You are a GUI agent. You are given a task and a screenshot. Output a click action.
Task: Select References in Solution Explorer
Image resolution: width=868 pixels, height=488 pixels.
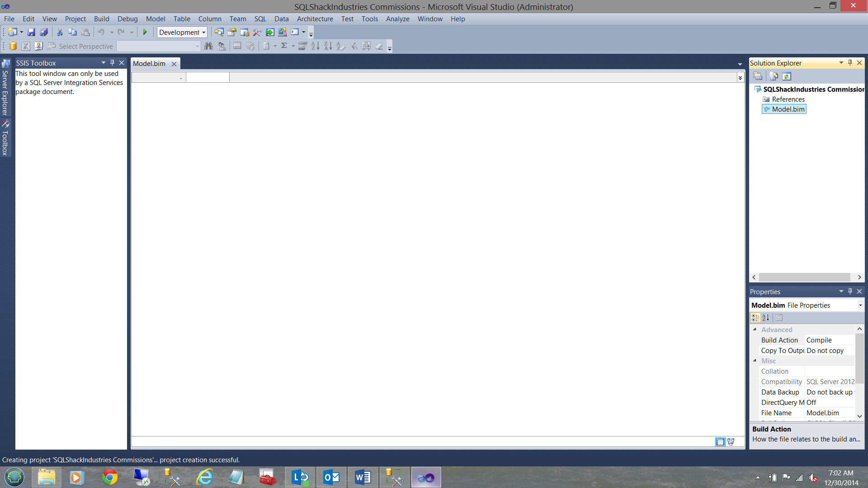point(788,99)
